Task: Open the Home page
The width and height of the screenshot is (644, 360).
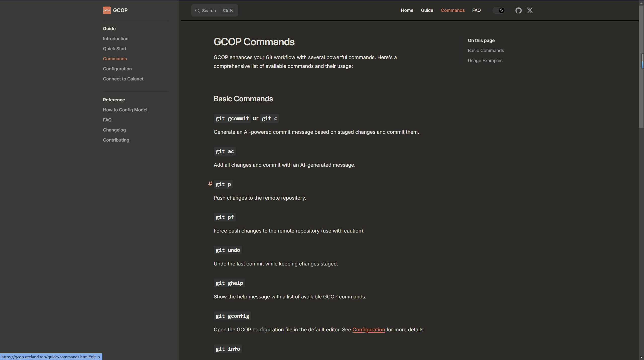Action: (407, 10)
